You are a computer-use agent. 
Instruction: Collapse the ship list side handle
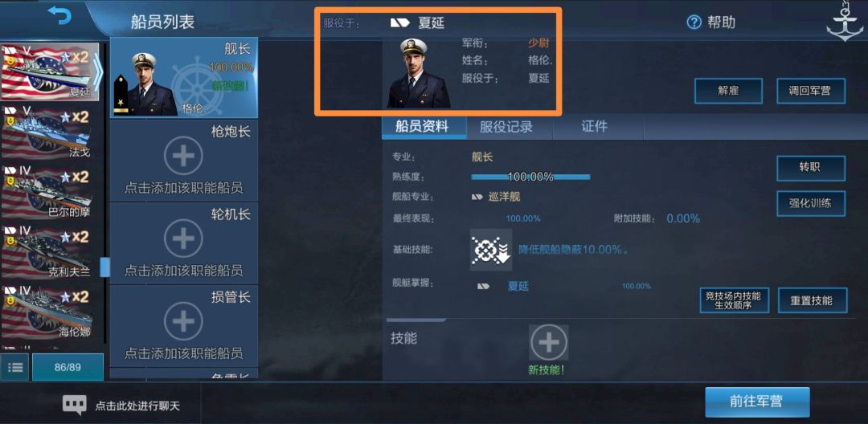(x=104, y=267)
